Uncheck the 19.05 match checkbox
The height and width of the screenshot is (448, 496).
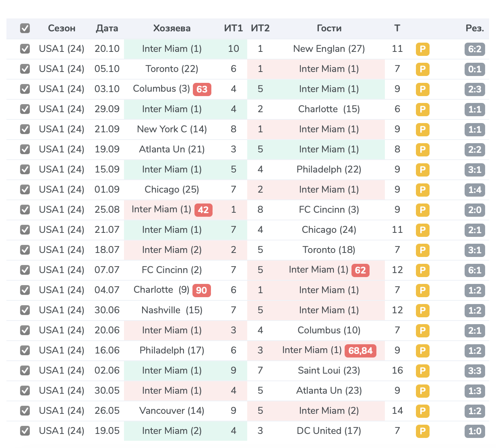coord(25,431)
